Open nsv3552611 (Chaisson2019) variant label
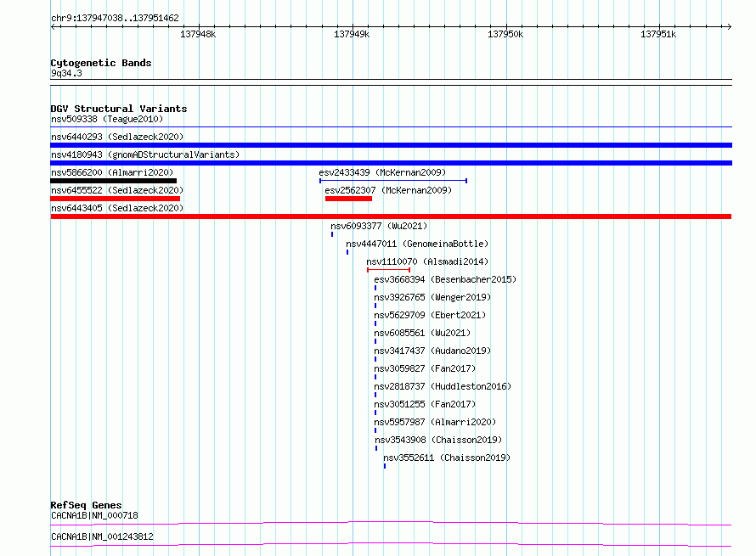Image resolution: width=756 pixels, height=556 pixels. (447, 458)
